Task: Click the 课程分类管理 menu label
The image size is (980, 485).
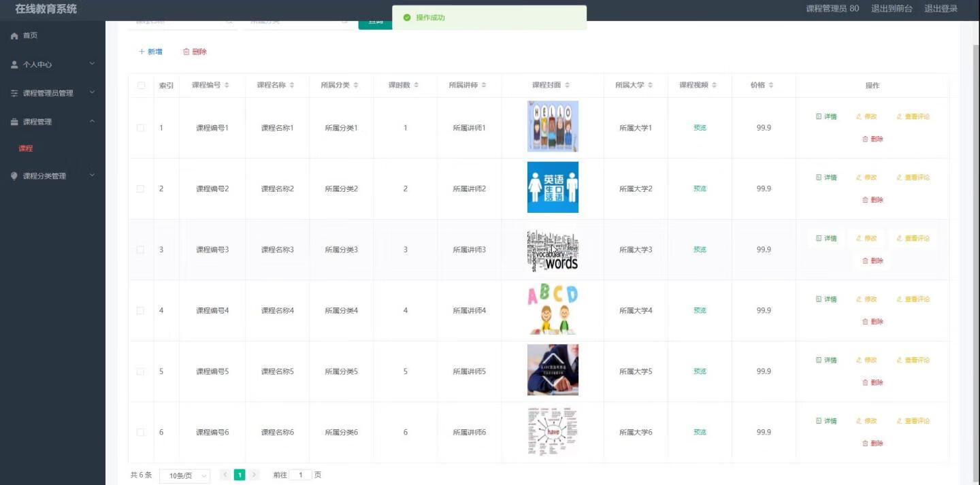Action: click(x=44, y=175)
